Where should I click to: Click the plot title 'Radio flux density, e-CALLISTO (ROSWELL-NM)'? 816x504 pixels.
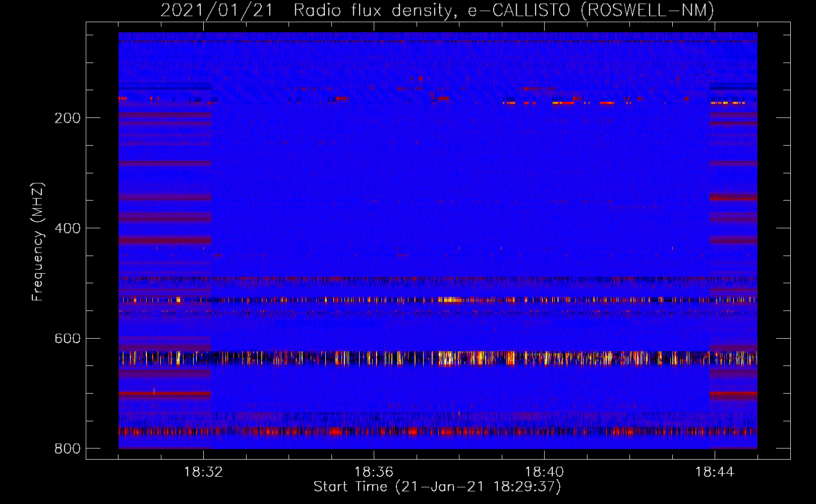click(x=504, y=11)
